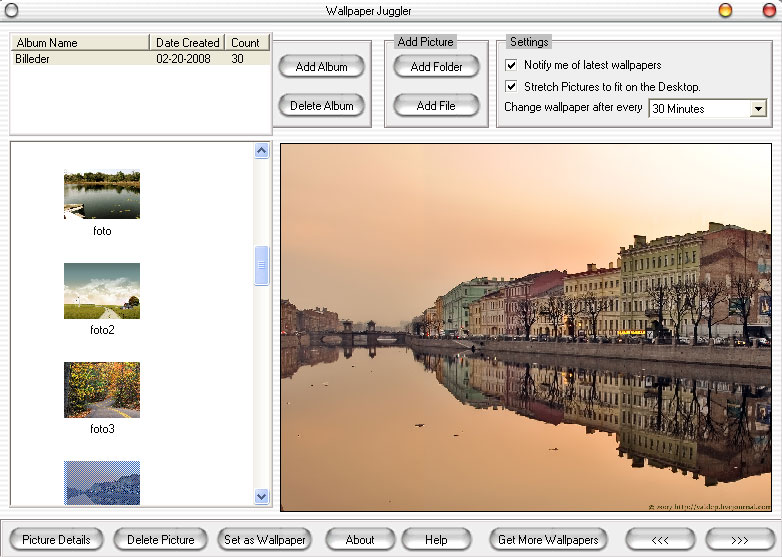Screen dimensions: 782x557
Task: Go to previous picture with <<< button
Action: pos(660,540)
